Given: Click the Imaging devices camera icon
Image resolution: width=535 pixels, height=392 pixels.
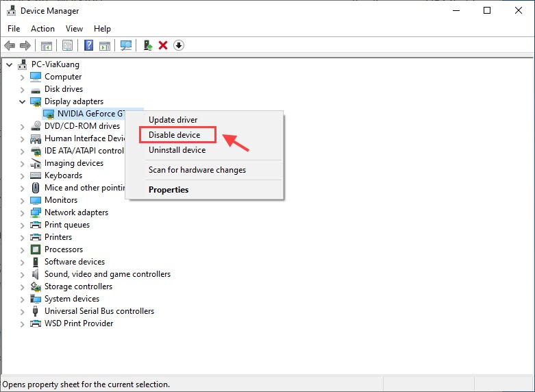Looking at the screenshot, I should [x=36, y=163].
